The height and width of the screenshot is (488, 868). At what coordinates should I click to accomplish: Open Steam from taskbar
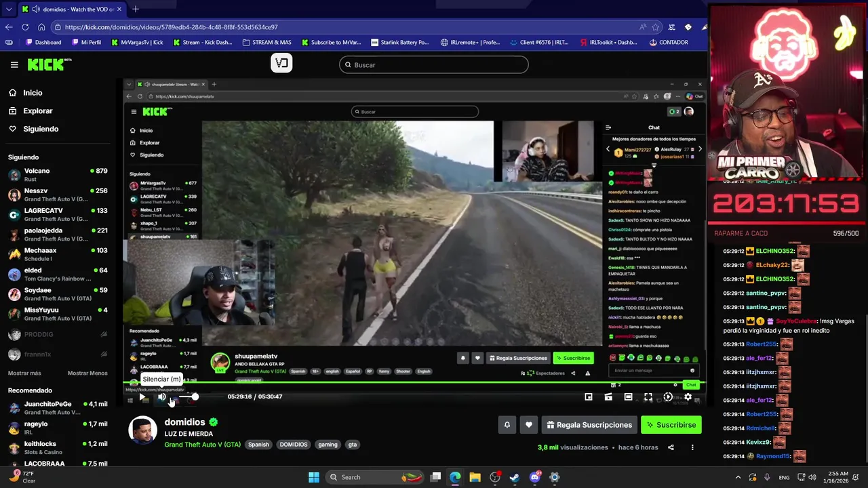point(515,477)
